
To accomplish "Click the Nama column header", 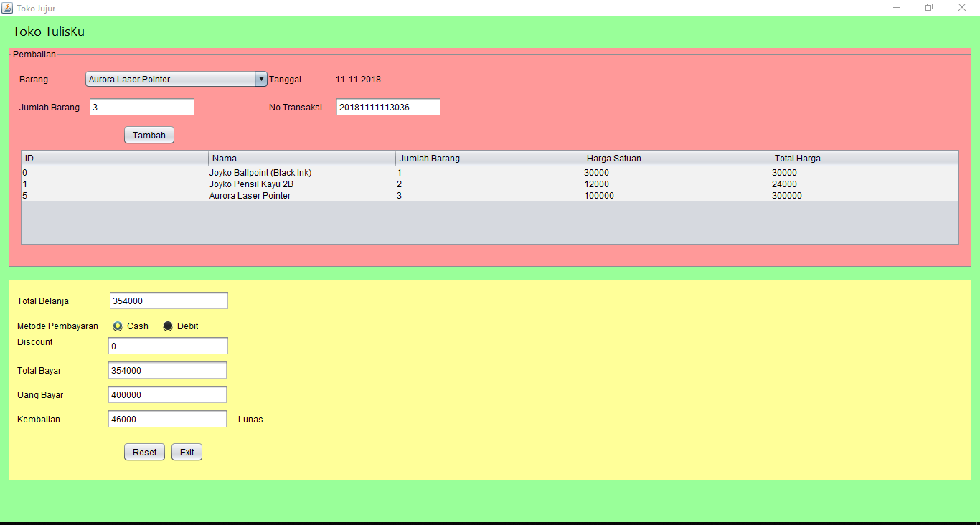I will click(x=302, y=159).
